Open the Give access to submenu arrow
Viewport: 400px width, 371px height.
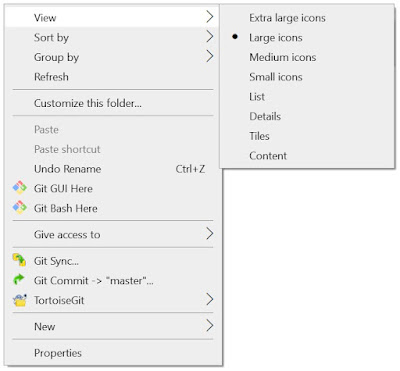pyautogui.click(x=209, y=234)
